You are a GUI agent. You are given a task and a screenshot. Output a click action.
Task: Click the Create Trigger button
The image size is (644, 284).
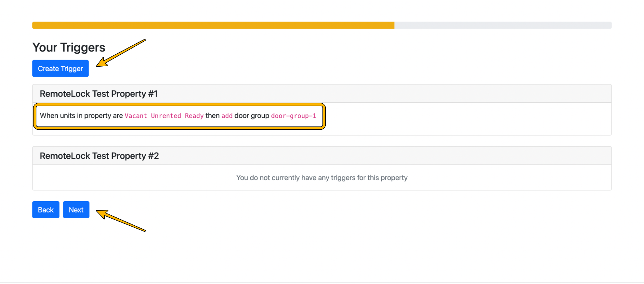60,68
